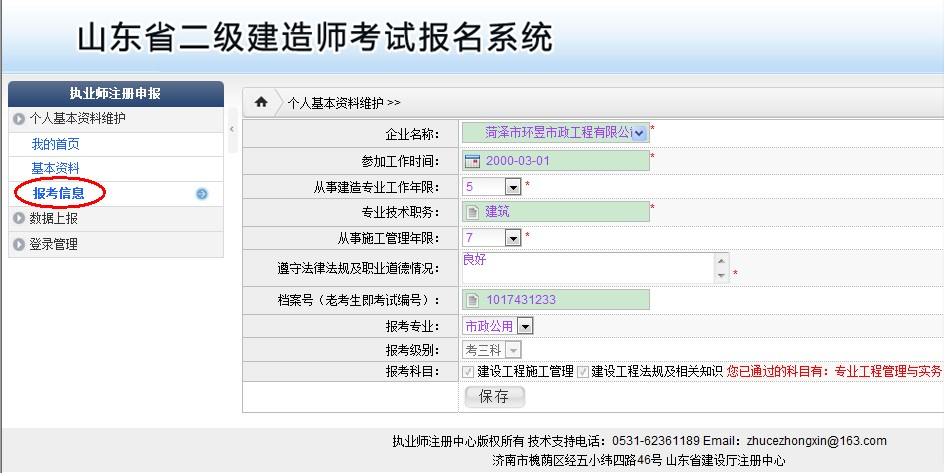
Task: Open the 从事建造专业工作年限 dropdown
Action: pyautogui.click(x=512, y=187)
